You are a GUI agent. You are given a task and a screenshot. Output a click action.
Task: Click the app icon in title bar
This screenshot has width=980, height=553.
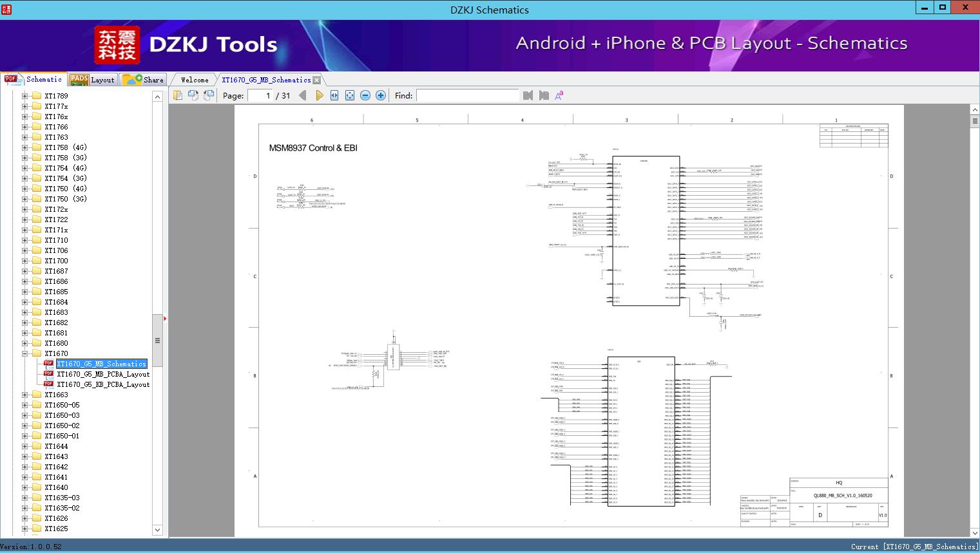pos(6,9)
